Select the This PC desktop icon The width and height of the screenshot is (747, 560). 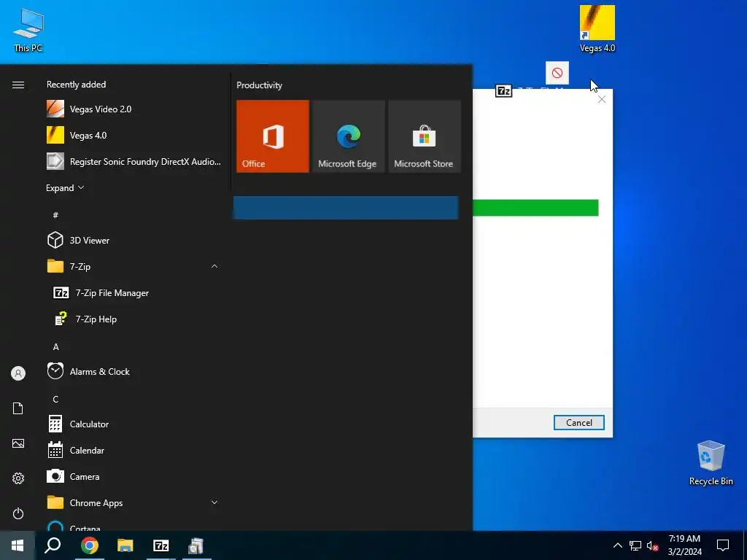(28, 31)
